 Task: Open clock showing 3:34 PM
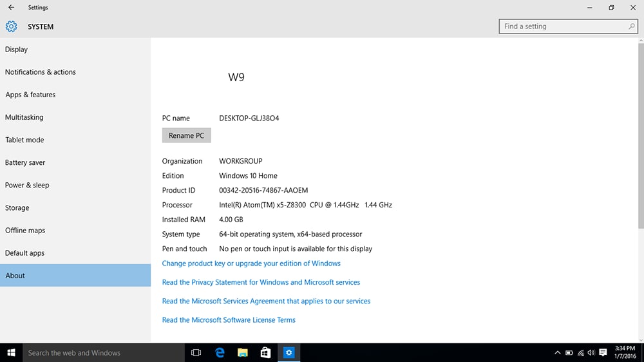click(x=625, y=352)
